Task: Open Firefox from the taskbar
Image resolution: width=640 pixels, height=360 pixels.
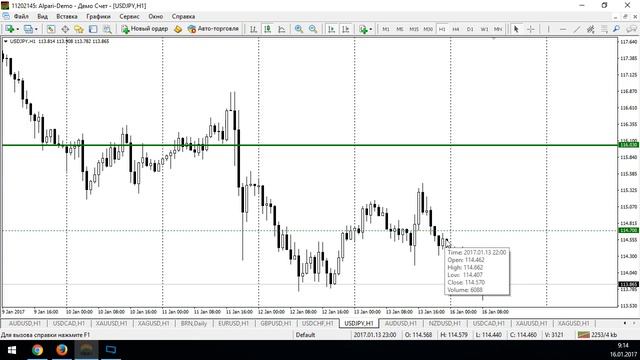Action: (x=62, y=350)
